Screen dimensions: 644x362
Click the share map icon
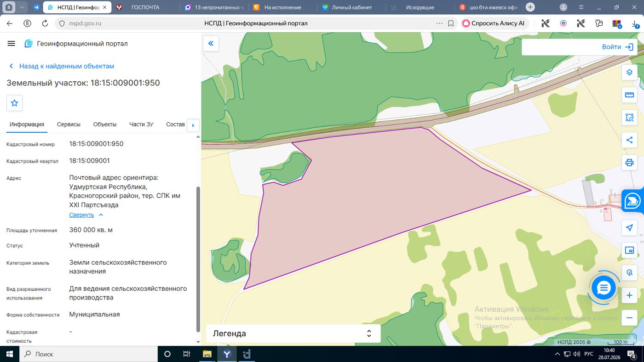coord(629,140)
